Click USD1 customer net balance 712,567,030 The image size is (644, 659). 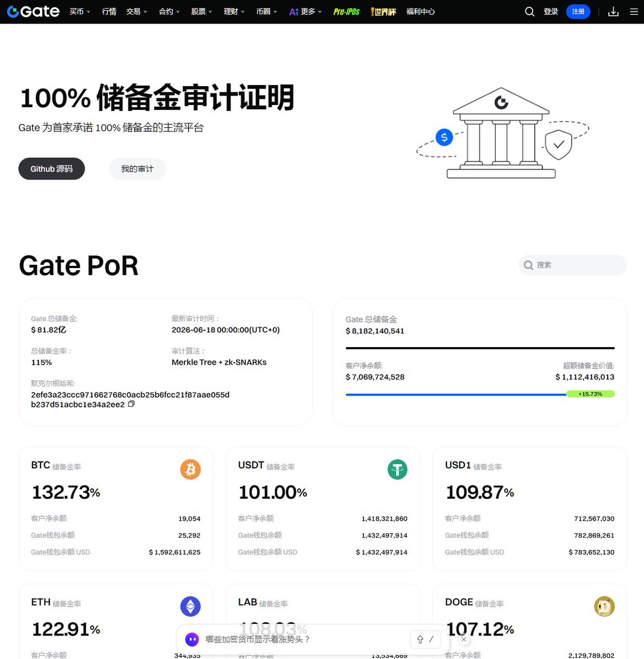(x=594, y=518)
